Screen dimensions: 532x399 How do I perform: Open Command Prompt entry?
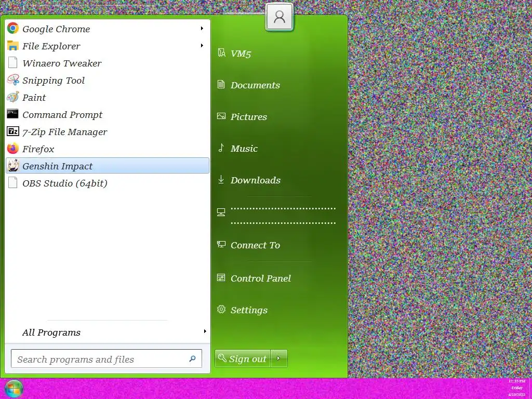click(108, 114)
